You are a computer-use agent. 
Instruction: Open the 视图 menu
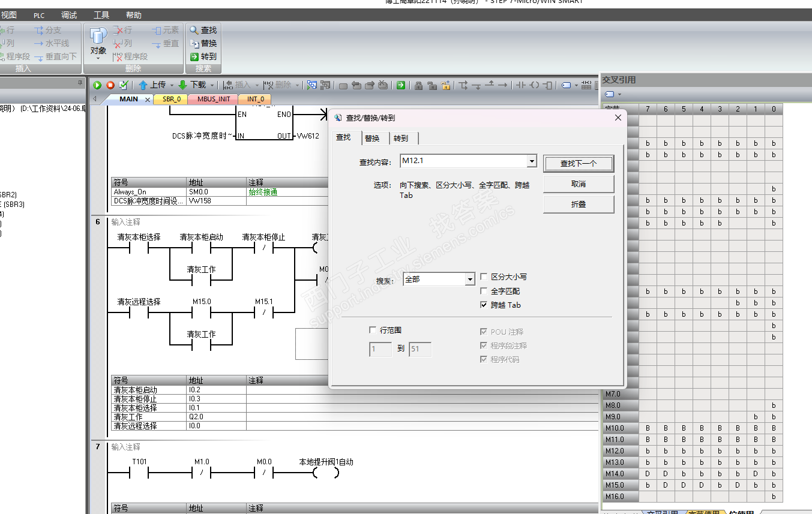9,16
